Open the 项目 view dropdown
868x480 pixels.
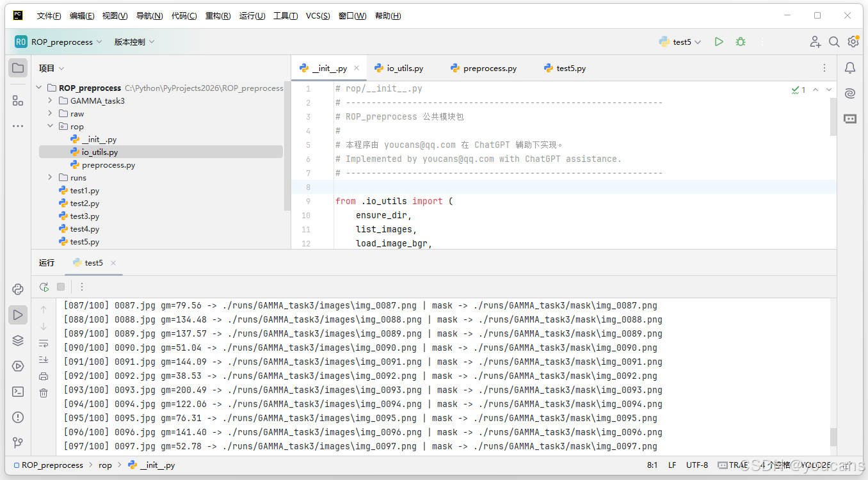tap(51, 68)
